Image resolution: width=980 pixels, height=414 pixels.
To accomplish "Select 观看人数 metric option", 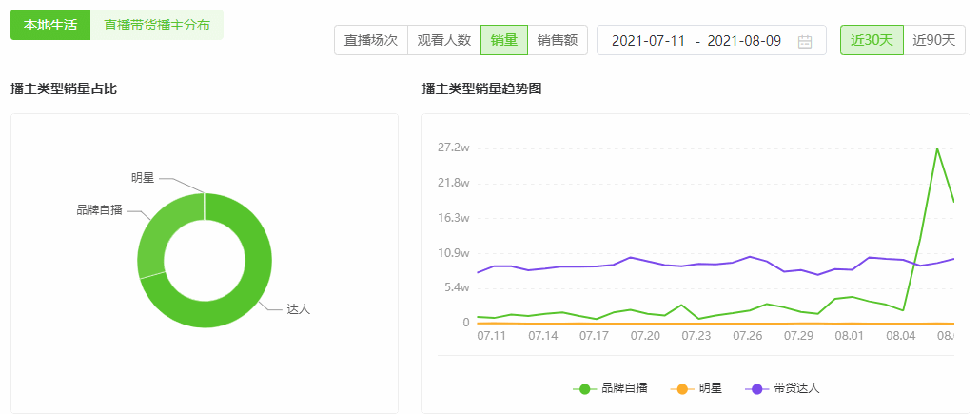I will [x=443, y=40].
